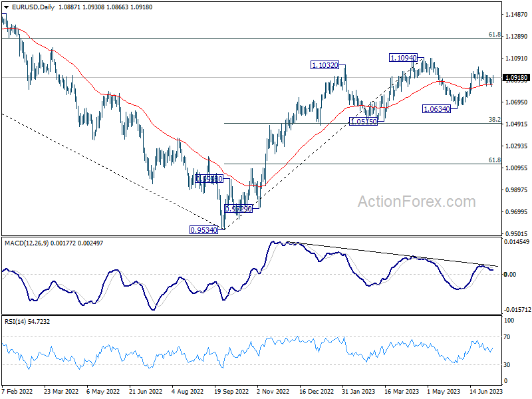Click the RSI(14) 54.7232 indicator label

click(27, 322)
